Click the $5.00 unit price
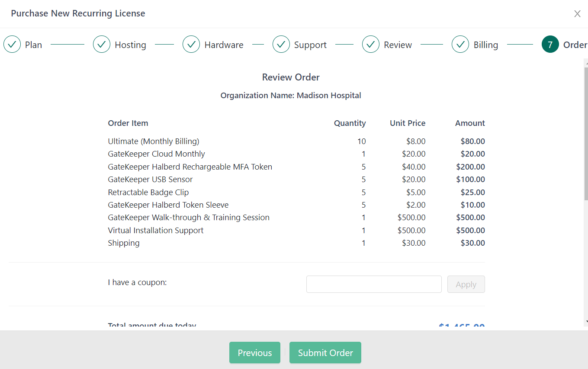The image size is (588, 369). [416, 193]
